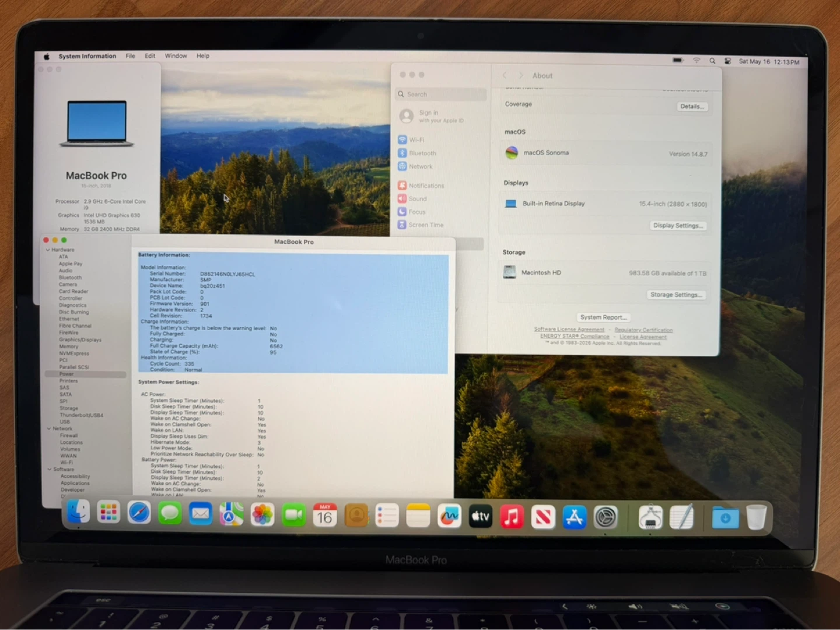Open News app in the Dock
This screenshot has width=840, height=630.
tap(543, 517)
